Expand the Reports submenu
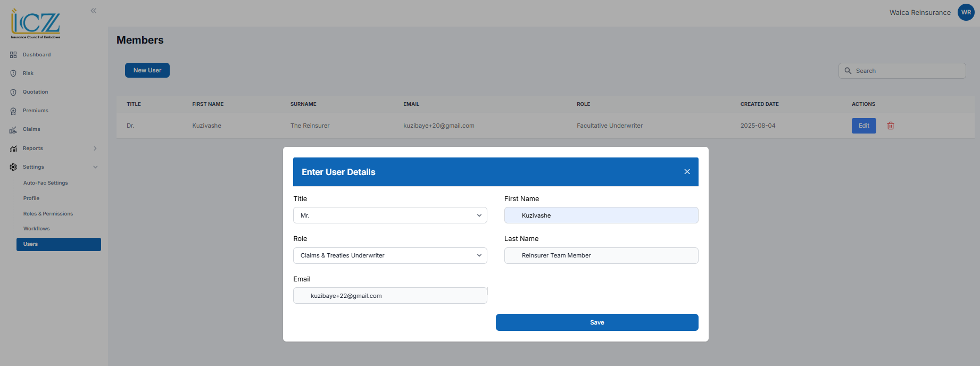The height and width of the screenshot is (366, 980). coord(95,148)
